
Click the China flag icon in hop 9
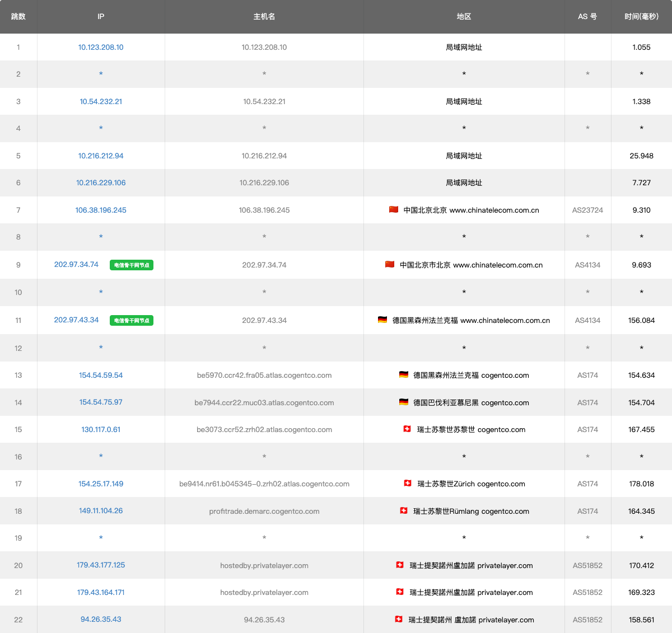(390, 264)
